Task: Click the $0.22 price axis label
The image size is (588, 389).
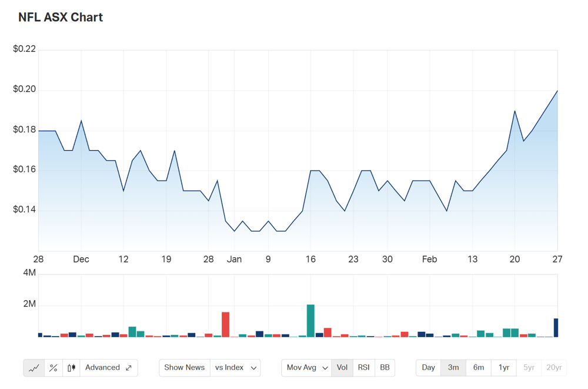Action: [x=24, y=49]
